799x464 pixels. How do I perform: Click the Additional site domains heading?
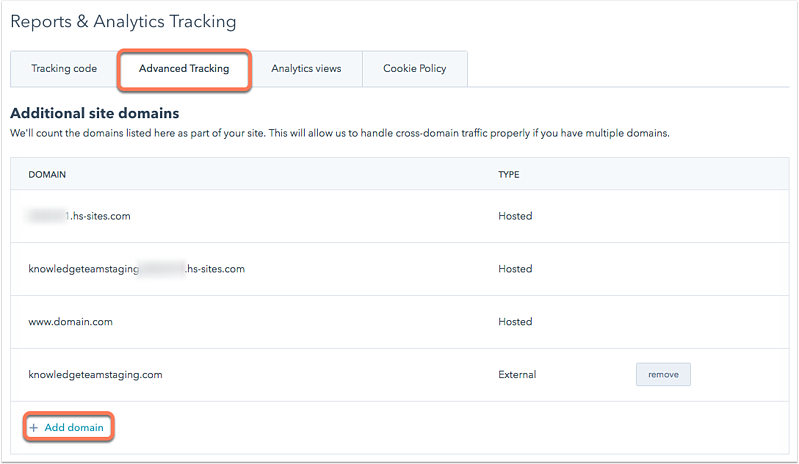tap(95, 113)
